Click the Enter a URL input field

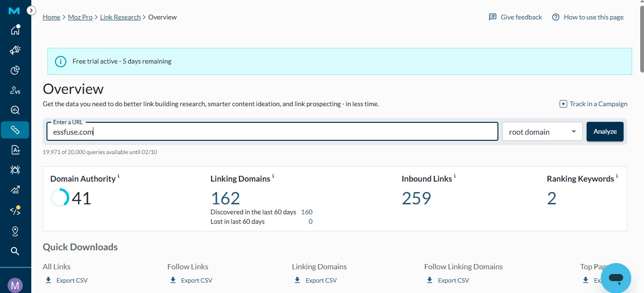click(272, 132)
